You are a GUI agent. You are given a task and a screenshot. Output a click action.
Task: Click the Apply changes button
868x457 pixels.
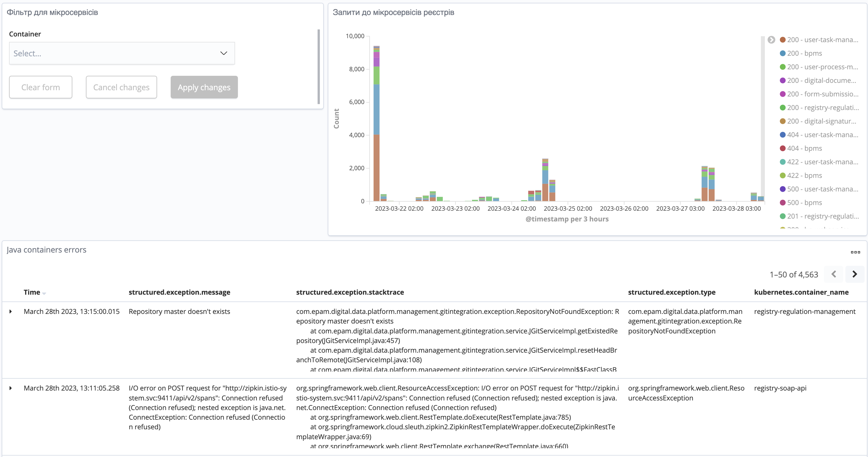[x=204, y=87]
